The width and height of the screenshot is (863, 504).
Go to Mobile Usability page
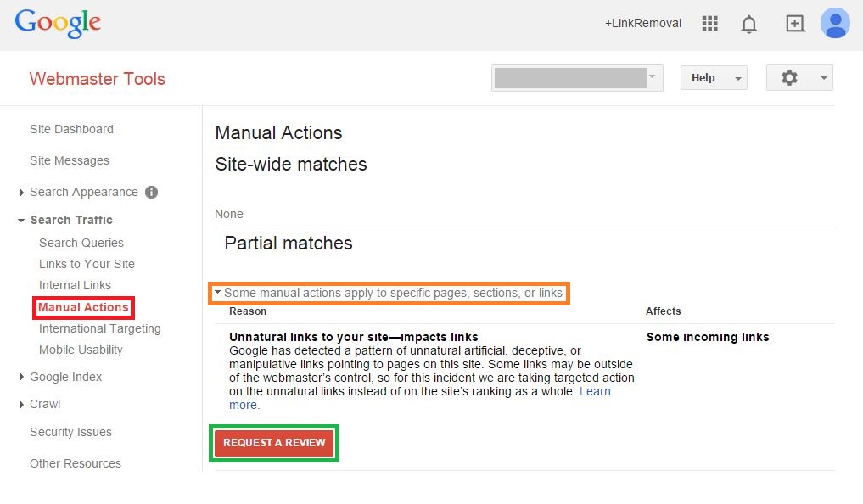pos(81,350)
